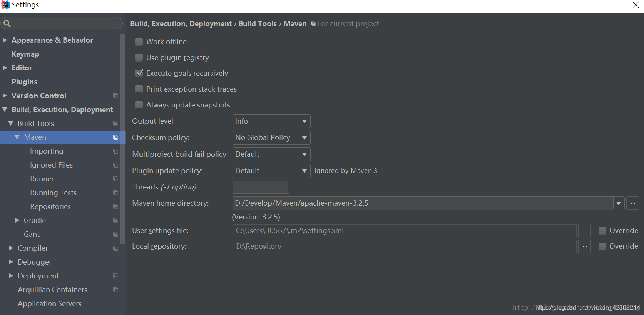Viewport: 644px width, 315px height.
Task: Click the IntelliJ icon in the title bar
Action: tap(5, 5)
